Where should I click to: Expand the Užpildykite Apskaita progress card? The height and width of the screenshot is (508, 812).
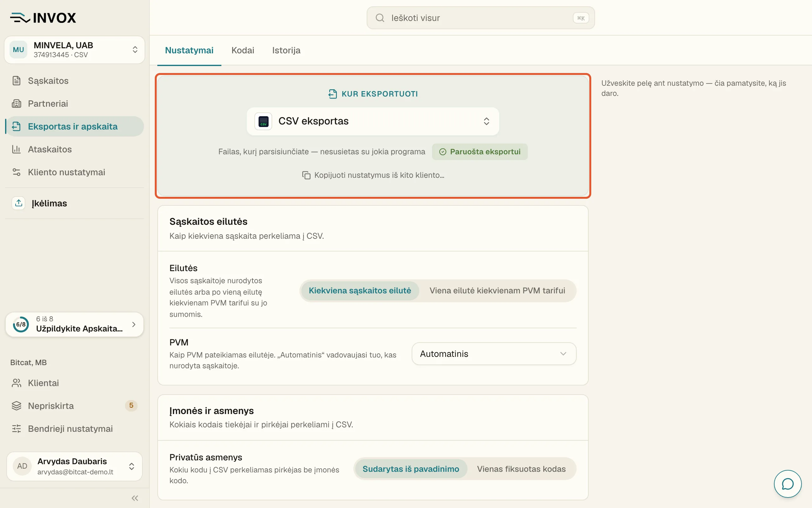pos(75,324)
